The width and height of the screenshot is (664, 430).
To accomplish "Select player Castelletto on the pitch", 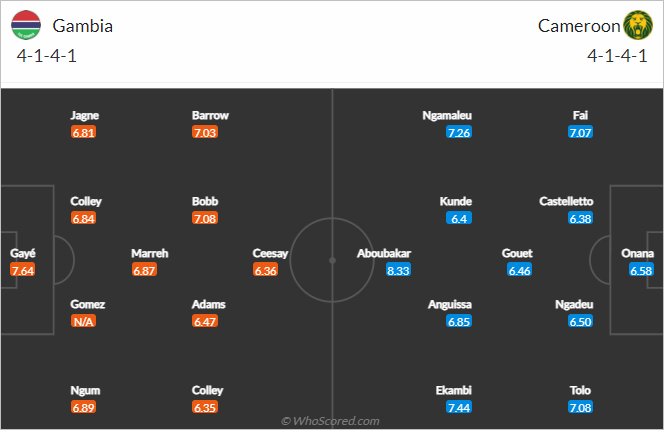I will 566,201.
